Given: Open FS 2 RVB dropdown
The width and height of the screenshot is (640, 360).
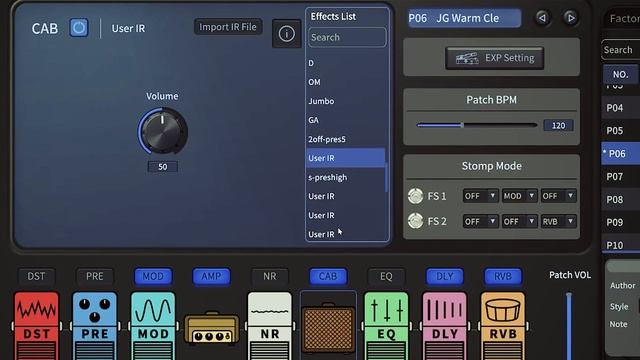Looking at the screenshot, I should 558,221.
